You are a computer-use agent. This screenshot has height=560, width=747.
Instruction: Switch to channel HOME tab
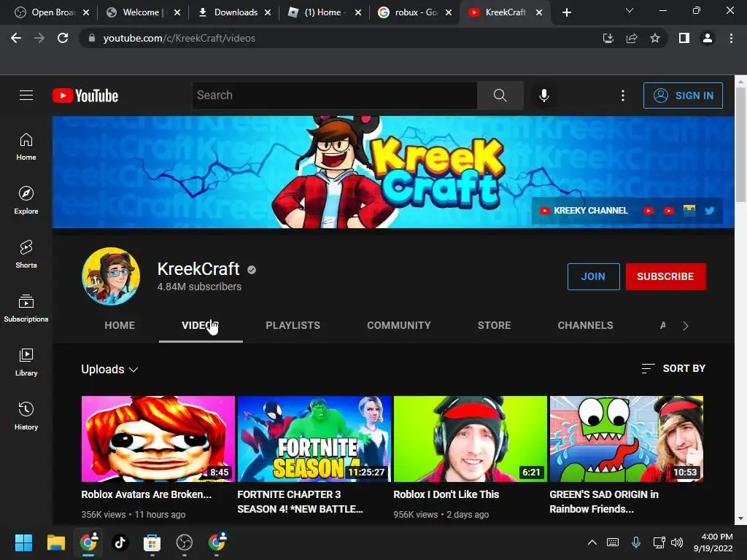[x=120, y=326]
